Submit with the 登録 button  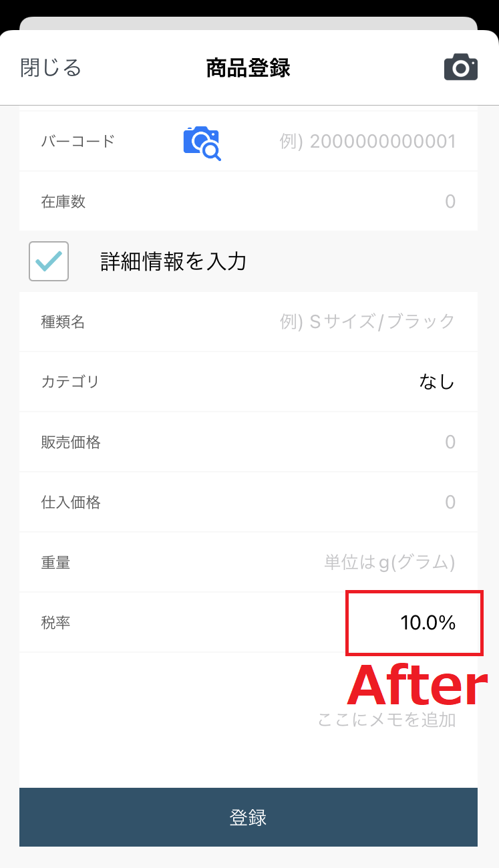[x=248, y=817]
